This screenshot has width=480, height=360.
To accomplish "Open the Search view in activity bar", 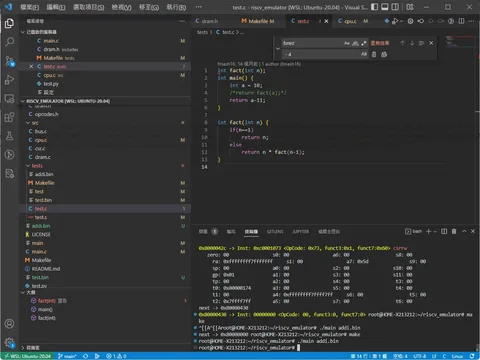I will point(9,42).
